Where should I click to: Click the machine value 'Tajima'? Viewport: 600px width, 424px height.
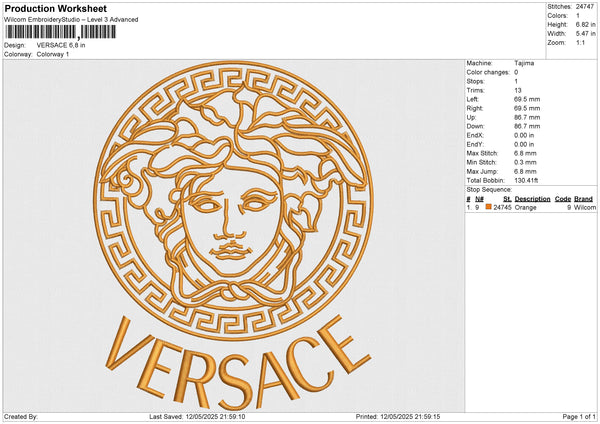coord(524,63)
